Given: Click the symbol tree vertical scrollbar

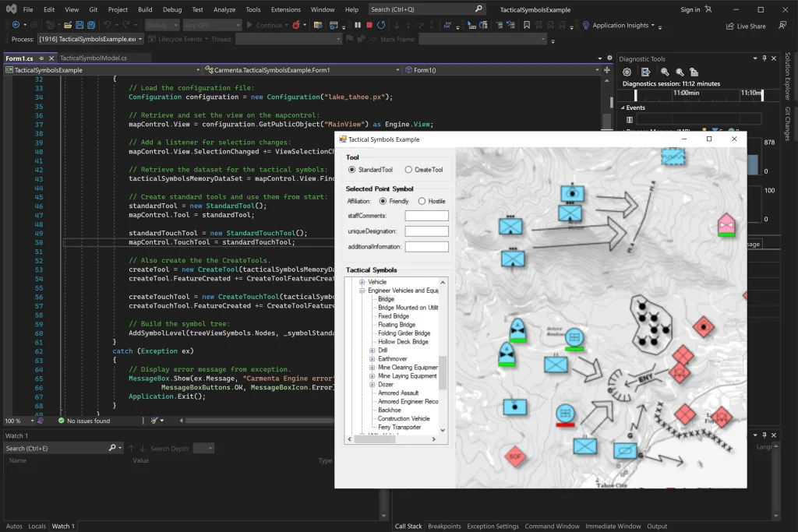Looking at the screenshot, I should click(443, 371).
